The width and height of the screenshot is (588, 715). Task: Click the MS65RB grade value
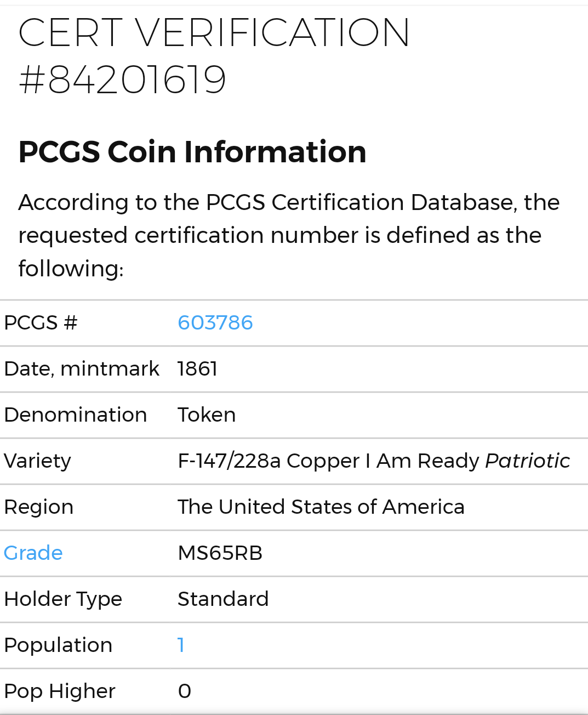220,553
